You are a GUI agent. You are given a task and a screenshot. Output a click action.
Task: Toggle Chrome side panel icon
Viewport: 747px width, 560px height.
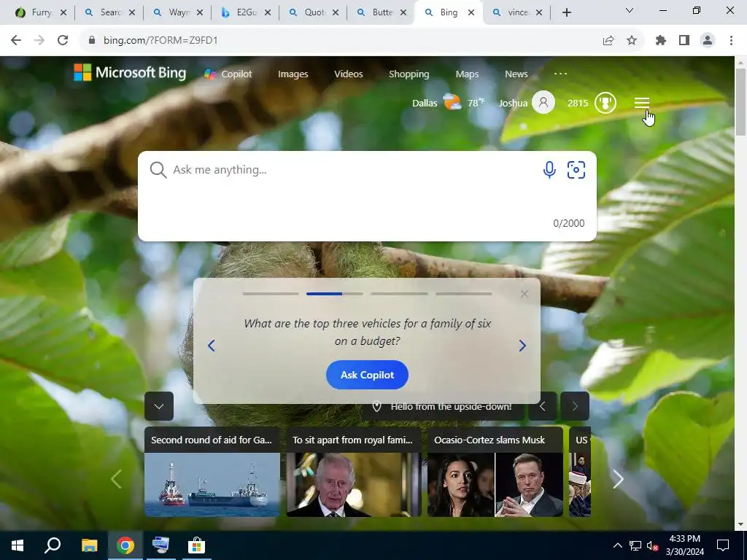click(684, 41)
